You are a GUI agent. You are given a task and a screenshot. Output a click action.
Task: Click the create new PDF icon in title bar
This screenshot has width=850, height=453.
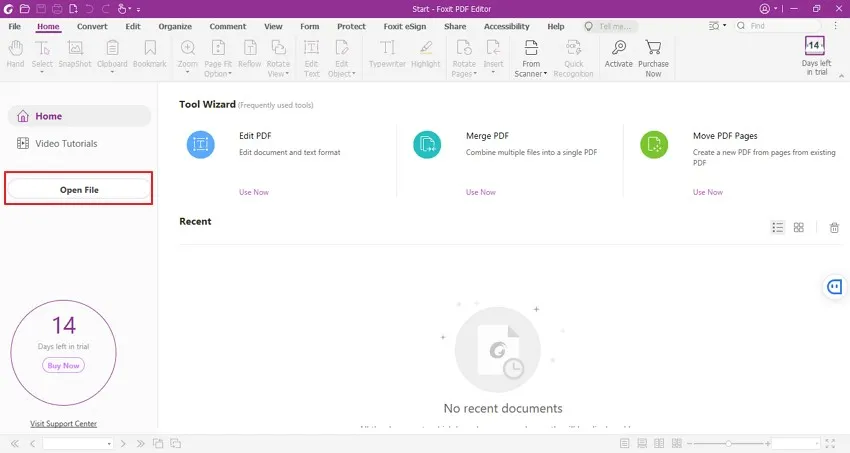(x=73, y=9)
